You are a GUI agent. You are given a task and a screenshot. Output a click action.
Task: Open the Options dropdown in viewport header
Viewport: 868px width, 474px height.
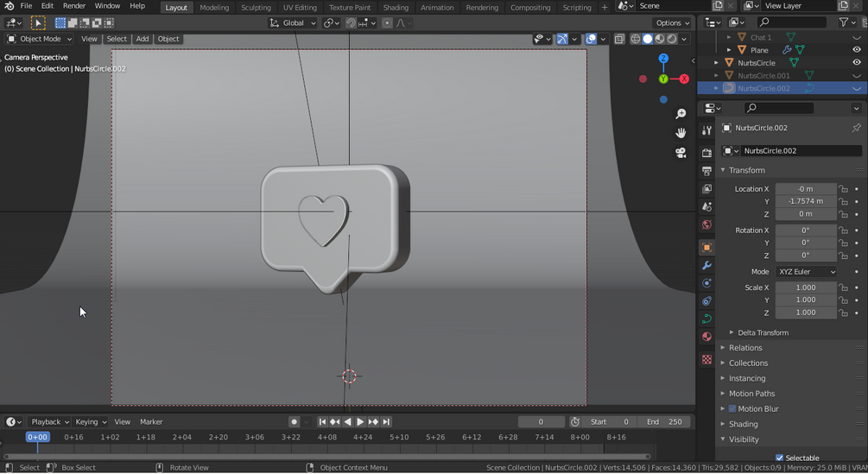coord(673,23)
